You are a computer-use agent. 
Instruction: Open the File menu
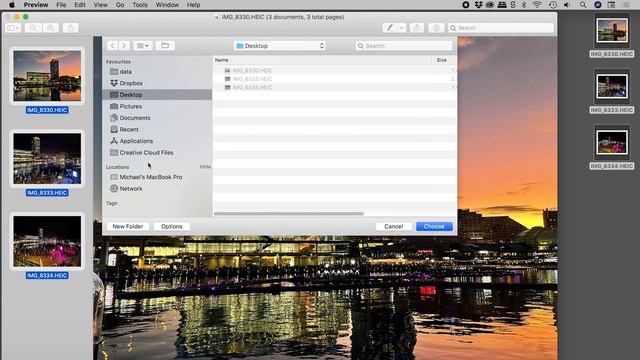point(61,5)
